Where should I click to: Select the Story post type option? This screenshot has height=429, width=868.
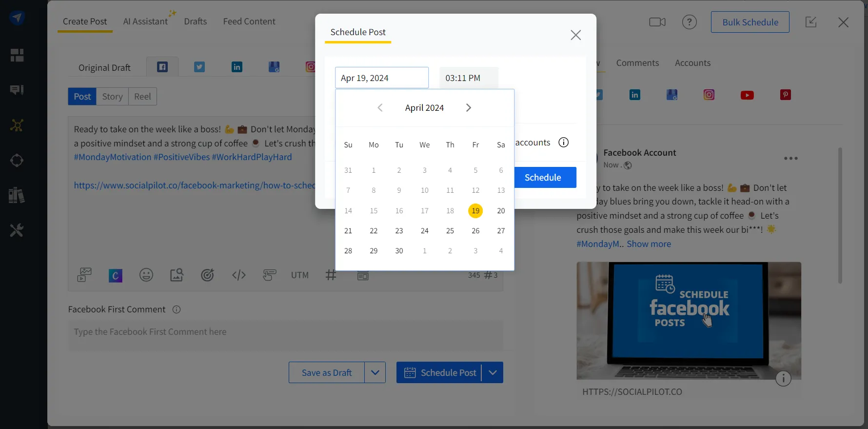click(x=112, y=97)
